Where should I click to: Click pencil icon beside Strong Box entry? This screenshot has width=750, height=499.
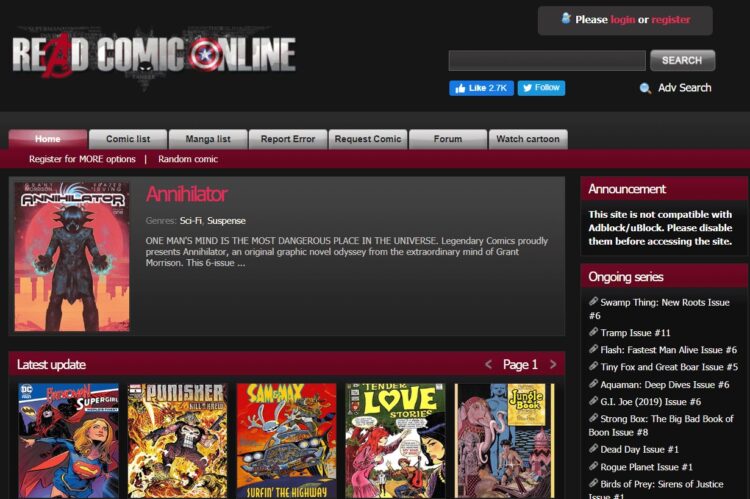[x=593, y=418]
